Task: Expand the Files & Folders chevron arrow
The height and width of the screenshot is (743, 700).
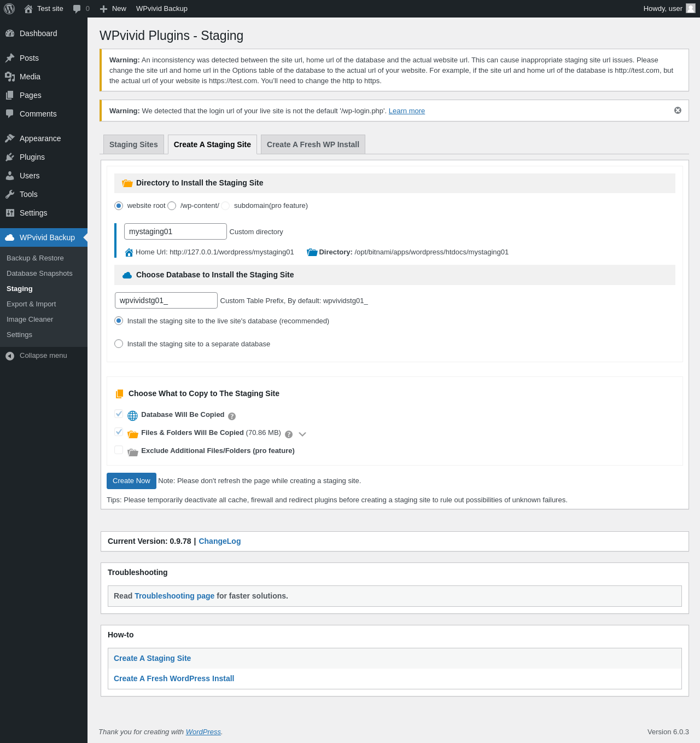Action: 302,434
